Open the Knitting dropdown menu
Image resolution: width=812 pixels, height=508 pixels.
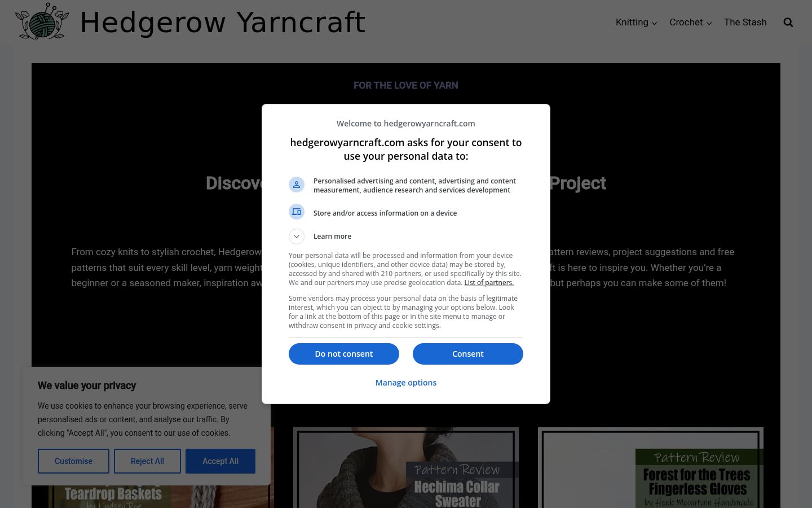[636, 23]
